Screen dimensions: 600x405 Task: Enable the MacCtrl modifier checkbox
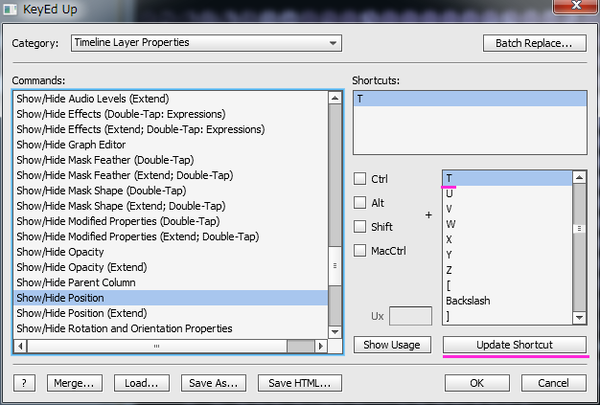point(360,250)
